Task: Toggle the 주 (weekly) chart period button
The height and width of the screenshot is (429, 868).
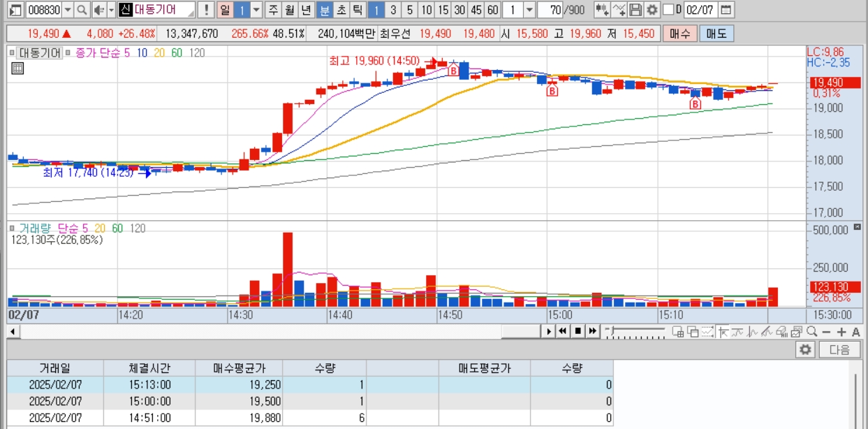Action: [273, 10]
